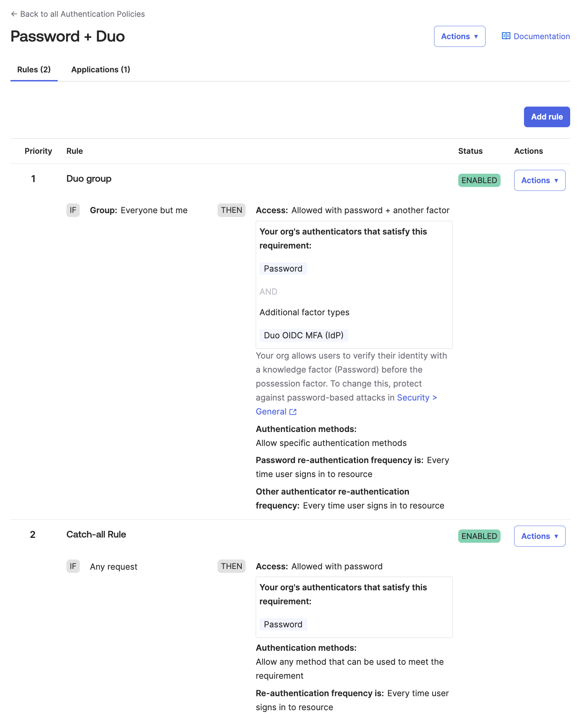Select the Password authenticator chip under Duo group
This screenshot has width=581, height=728.
[x=283, y=268]
